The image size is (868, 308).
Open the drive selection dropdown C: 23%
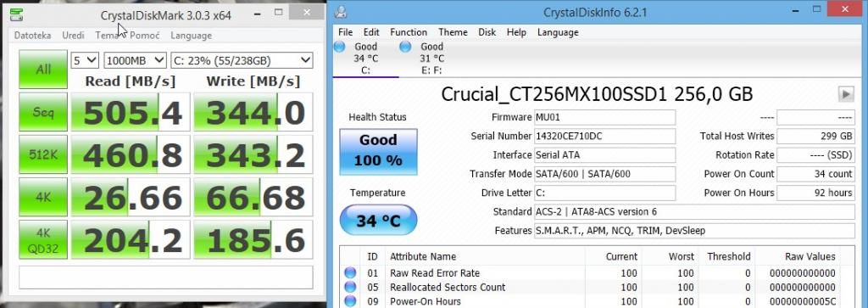[x=242, y=60]
